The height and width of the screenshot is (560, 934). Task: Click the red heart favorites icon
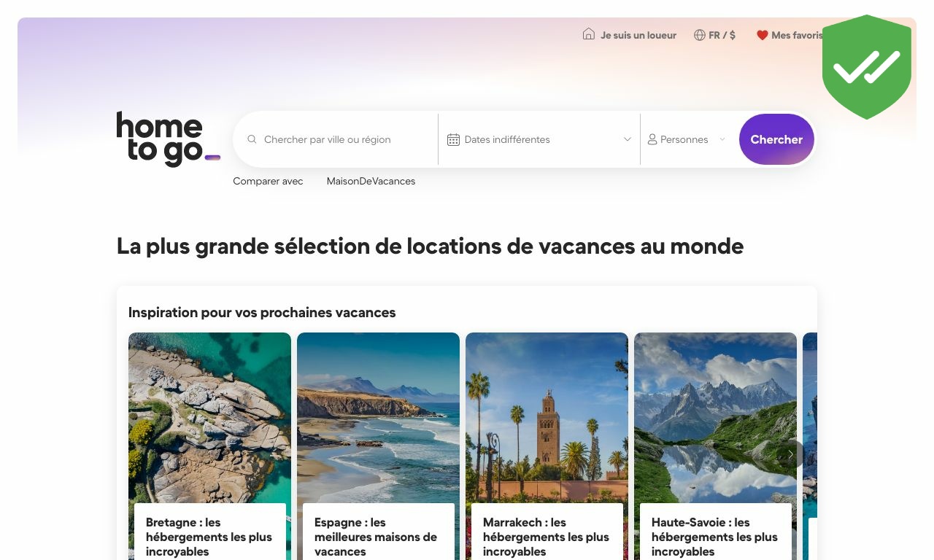[x=763, y=35]
